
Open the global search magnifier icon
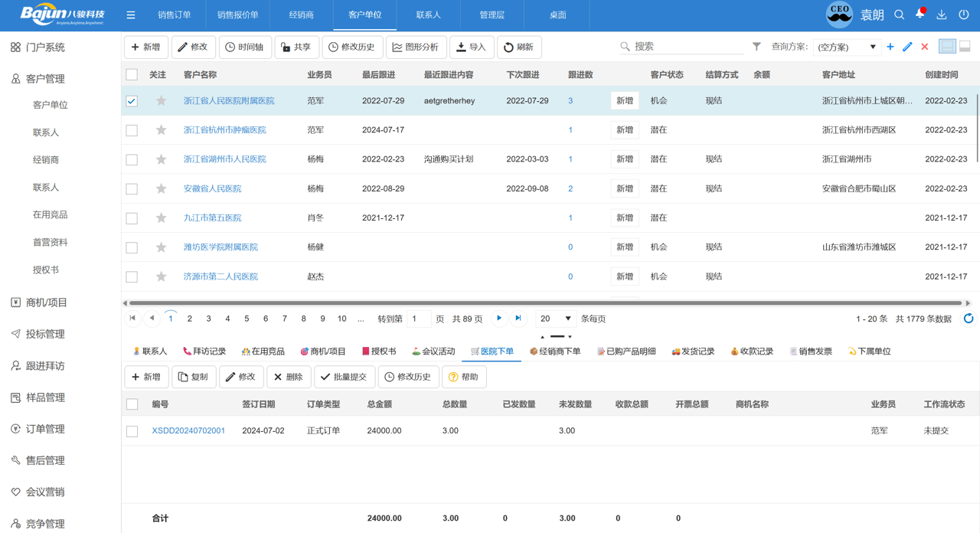pos(900,14)
